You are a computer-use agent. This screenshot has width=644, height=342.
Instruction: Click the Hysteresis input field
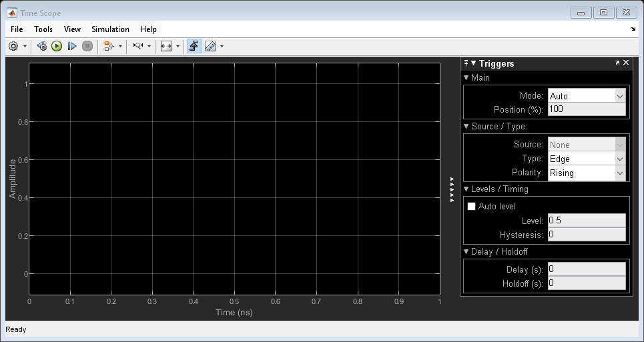(x=586, y=235)
